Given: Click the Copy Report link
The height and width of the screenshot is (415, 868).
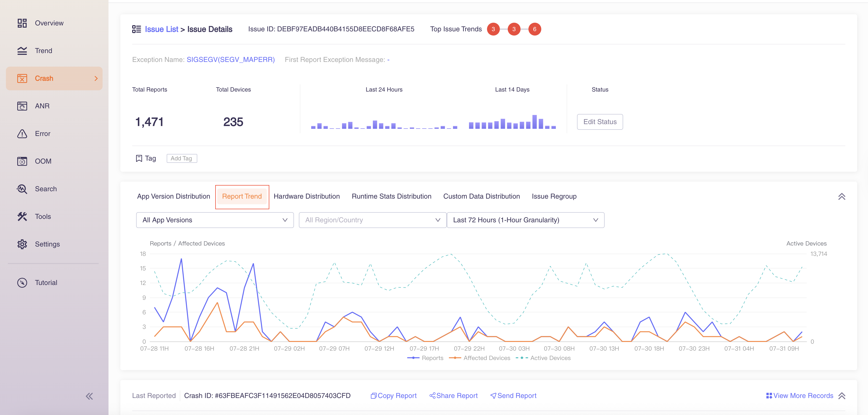Looking at the screenshot, I should (x=397, y=396).
